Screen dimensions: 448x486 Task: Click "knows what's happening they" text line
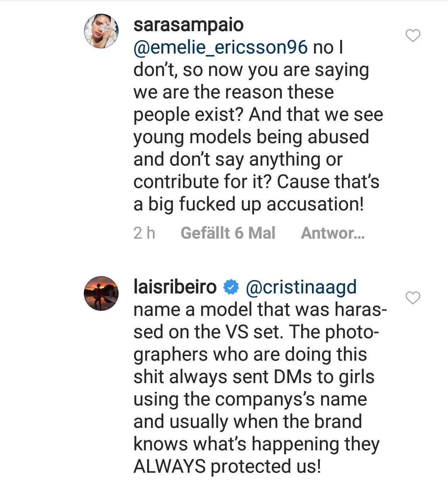[x=256, y=444]
